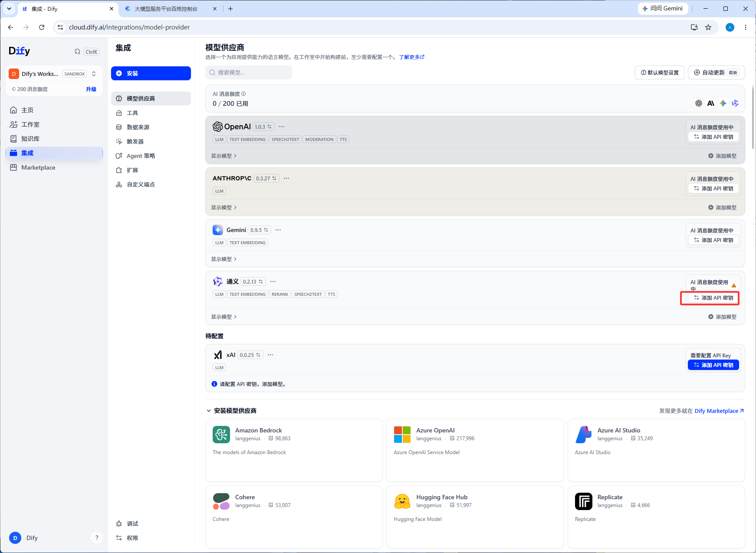Image resolution: width=756 pixels, height=553 pixels.
Task: Select the 工具 tools tab
Action: (151, 113)
